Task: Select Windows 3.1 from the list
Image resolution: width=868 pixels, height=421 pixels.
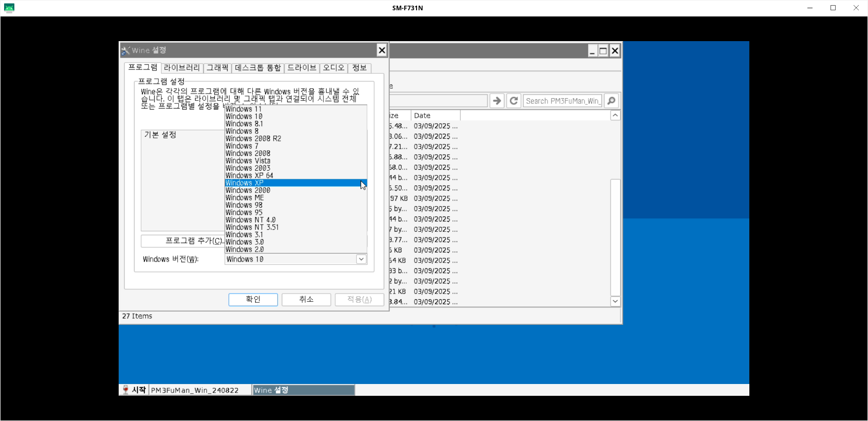Action: (296, 235)
